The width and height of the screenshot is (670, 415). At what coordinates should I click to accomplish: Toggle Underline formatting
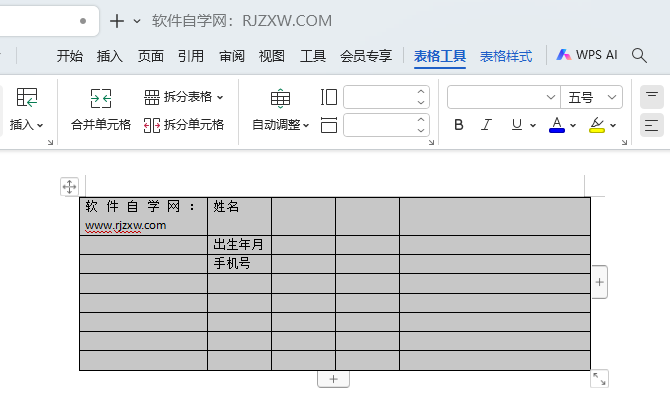(x=517, y=125)
